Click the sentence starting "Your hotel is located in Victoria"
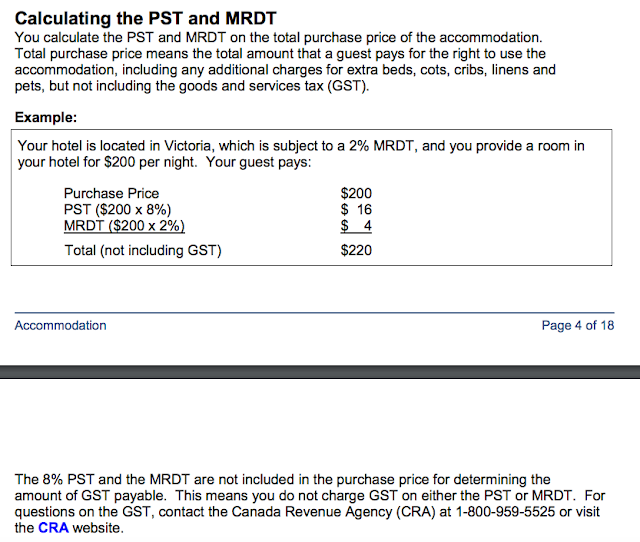Viewport: 640px width, 542px height. pyautogui.click(x=300, y=146)
